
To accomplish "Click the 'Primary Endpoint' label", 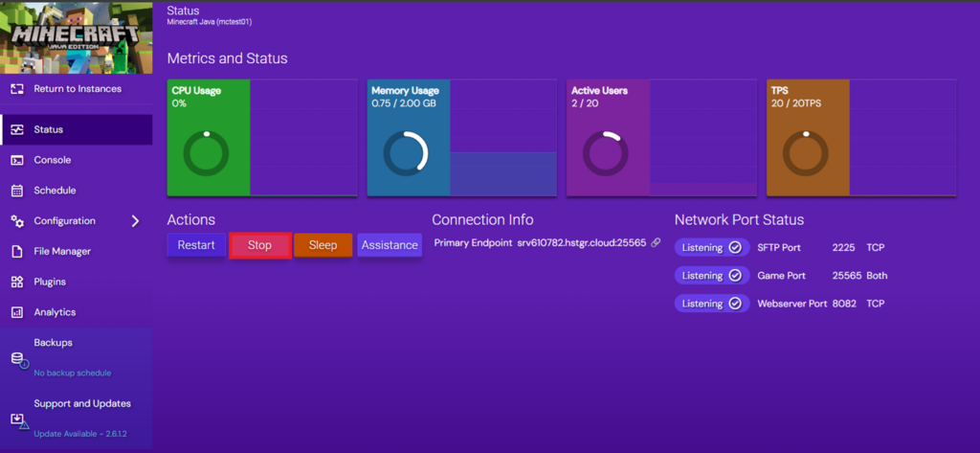I will 473,242.
